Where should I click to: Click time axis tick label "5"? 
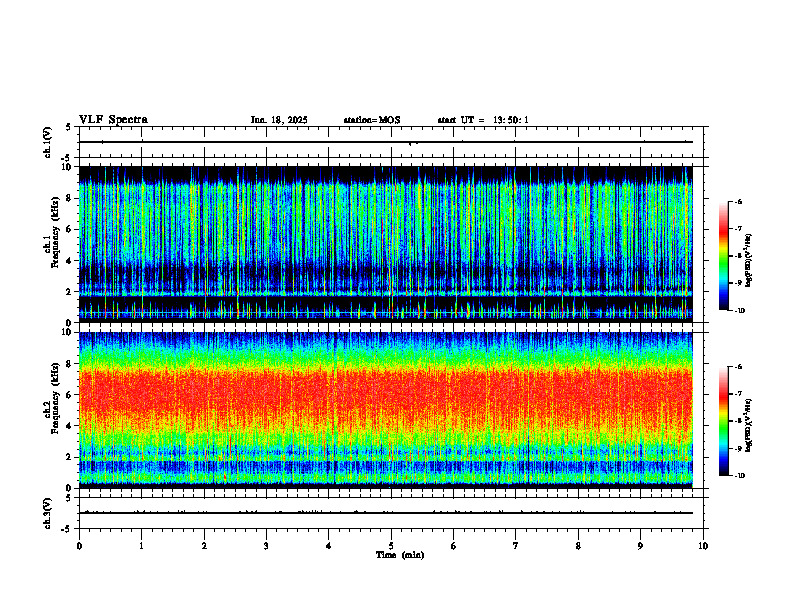(x=391, y=546)
